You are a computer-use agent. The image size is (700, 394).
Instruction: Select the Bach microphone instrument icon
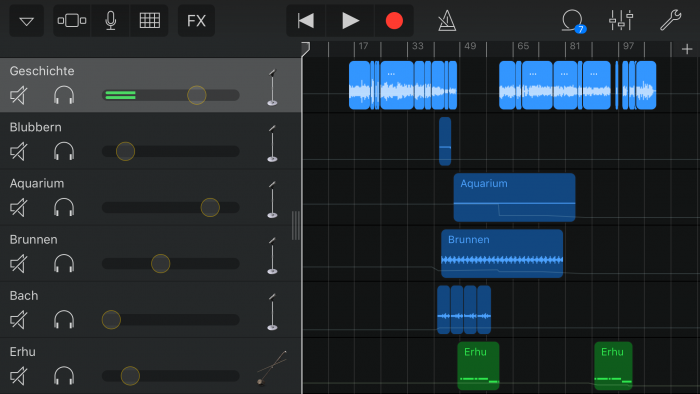click(x=272, y=312)
